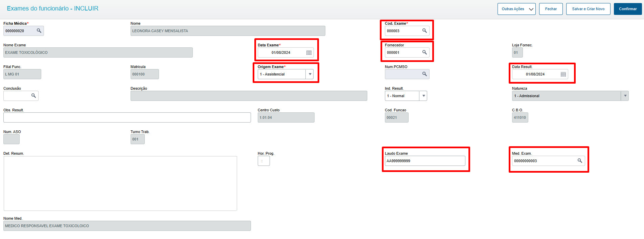Click the Ficha Médica search magnifier icon
The width and height of the screenshot is (644, 239).
point(39,31)
